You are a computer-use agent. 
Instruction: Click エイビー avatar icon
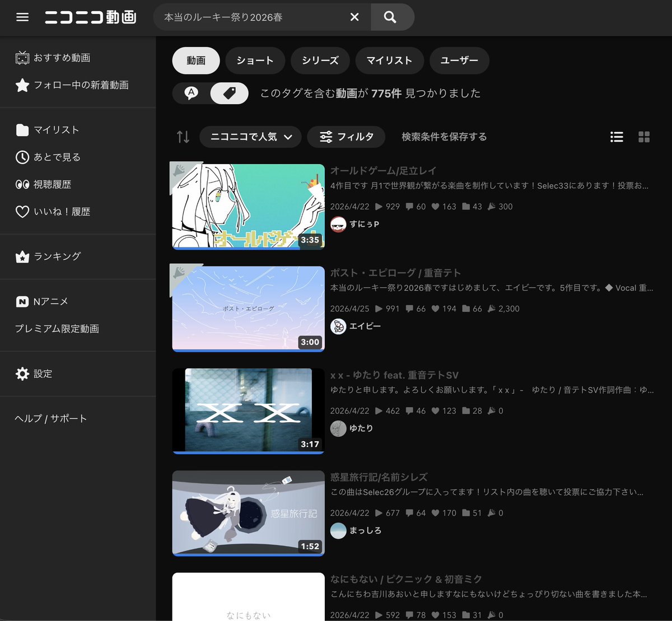[338, 326]
